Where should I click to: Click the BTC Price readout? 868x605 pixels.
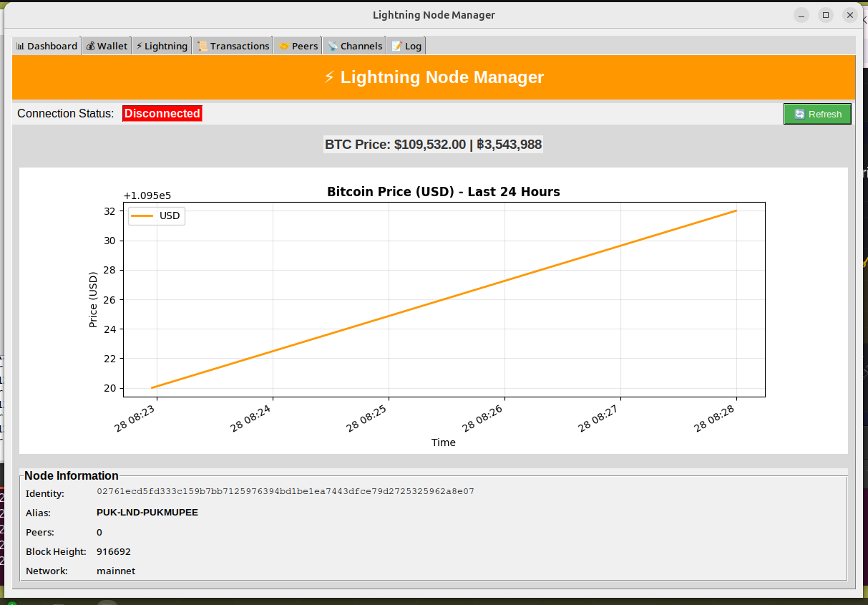(433, 145)
